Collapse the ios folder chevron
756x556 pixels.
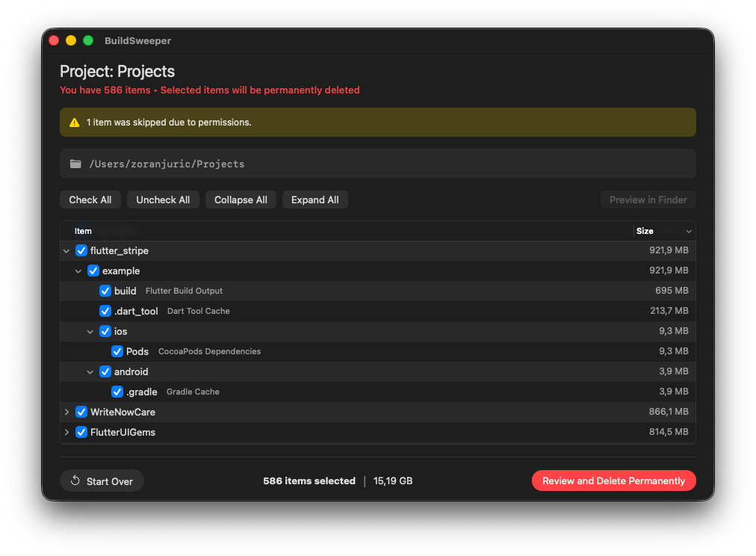click(x=90, y=331)
